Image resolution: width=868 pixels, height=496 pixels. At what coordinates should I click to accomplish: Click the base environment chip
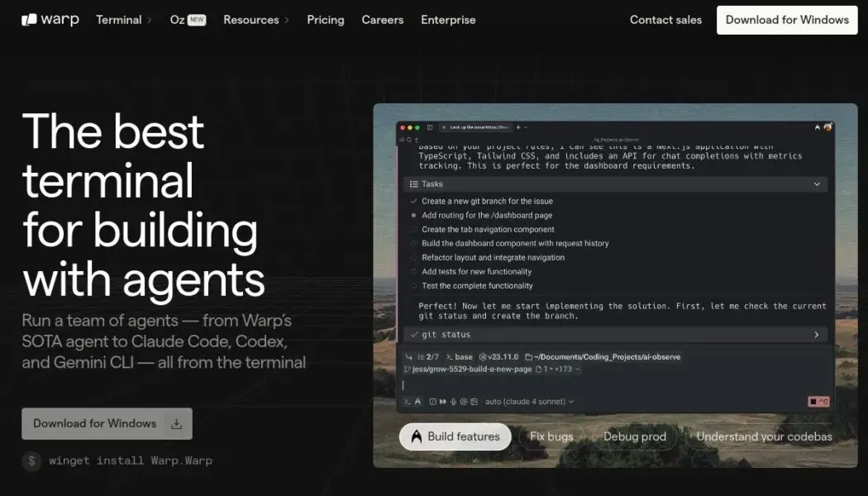click(460, 356)
